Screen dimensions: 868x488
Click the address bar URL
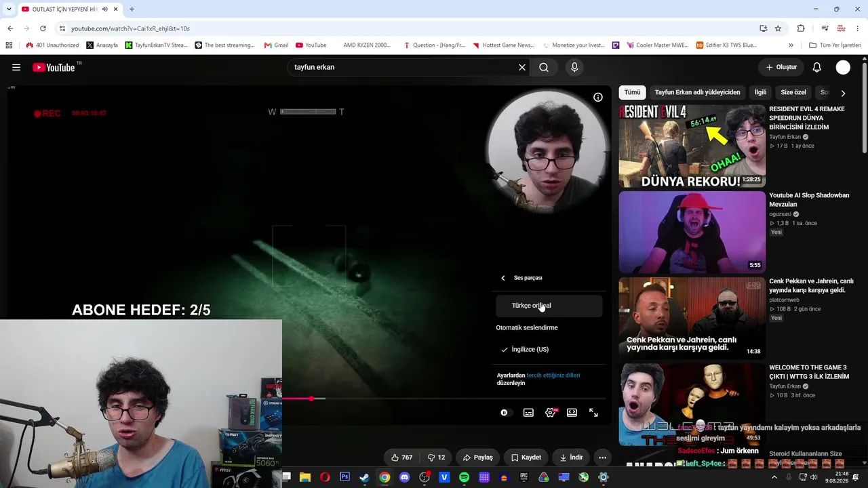tap(130, 28)
